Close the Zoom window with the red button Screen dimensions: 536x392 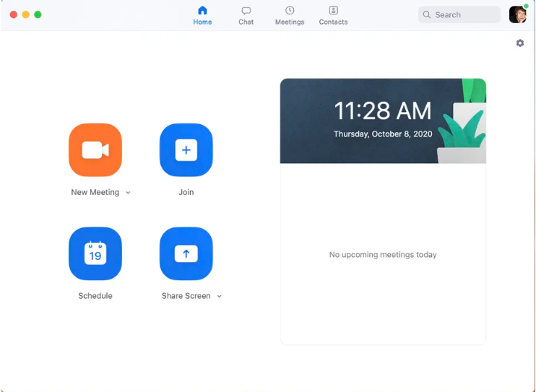(x=14, y=14)
